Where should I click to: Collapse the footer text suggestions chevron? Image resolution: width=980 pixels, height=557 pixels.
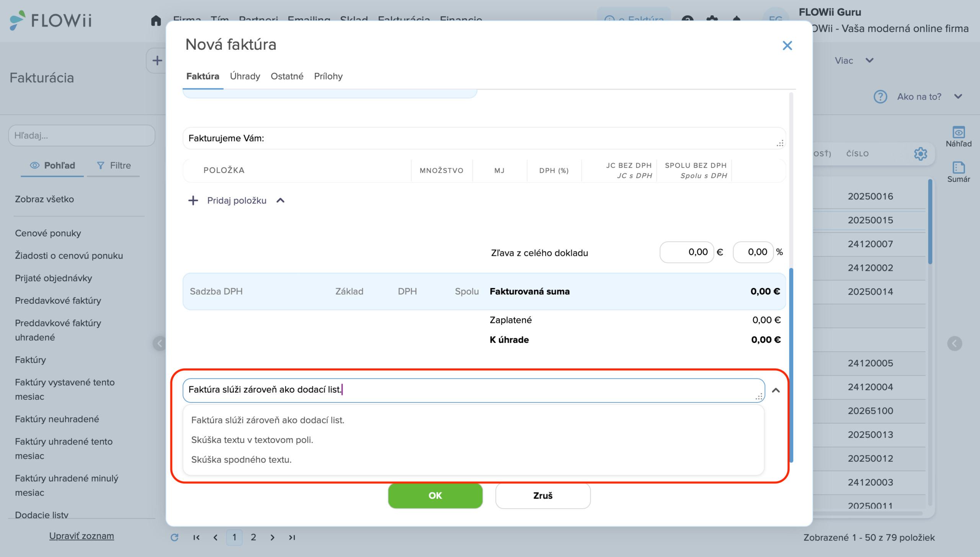click(776, 390)
